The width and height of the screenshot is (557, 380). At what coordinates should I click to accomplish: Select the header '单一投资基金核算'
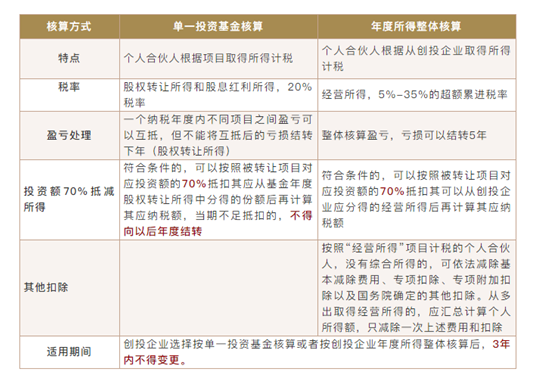point(218,26)
